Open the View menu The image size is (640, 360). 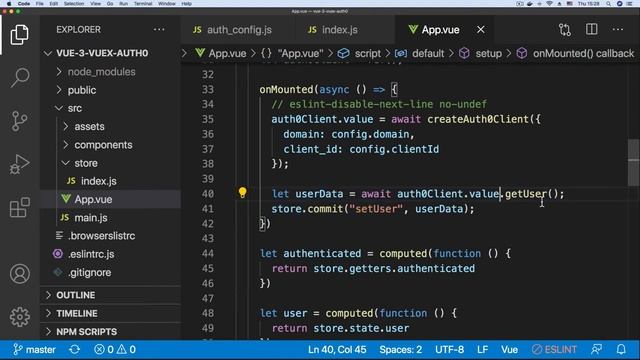[96, 3]
